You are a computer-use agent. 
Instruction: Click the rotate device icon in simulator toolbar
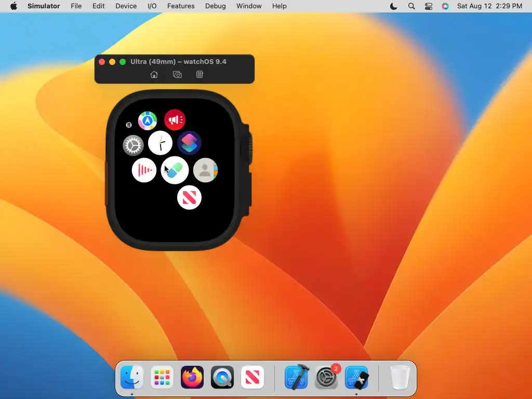[x=199, y=74]
